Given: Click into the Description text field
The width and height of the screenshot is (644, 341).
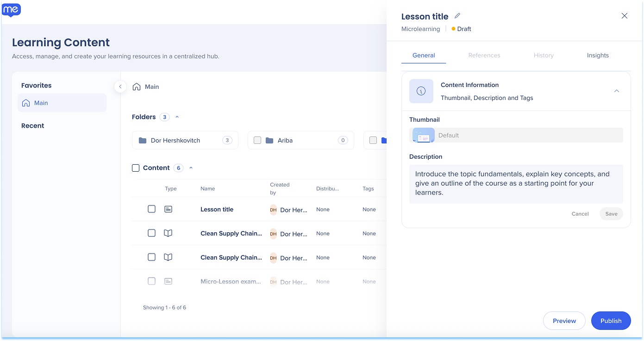Looking at the screenshot, I should click(516, 184).
